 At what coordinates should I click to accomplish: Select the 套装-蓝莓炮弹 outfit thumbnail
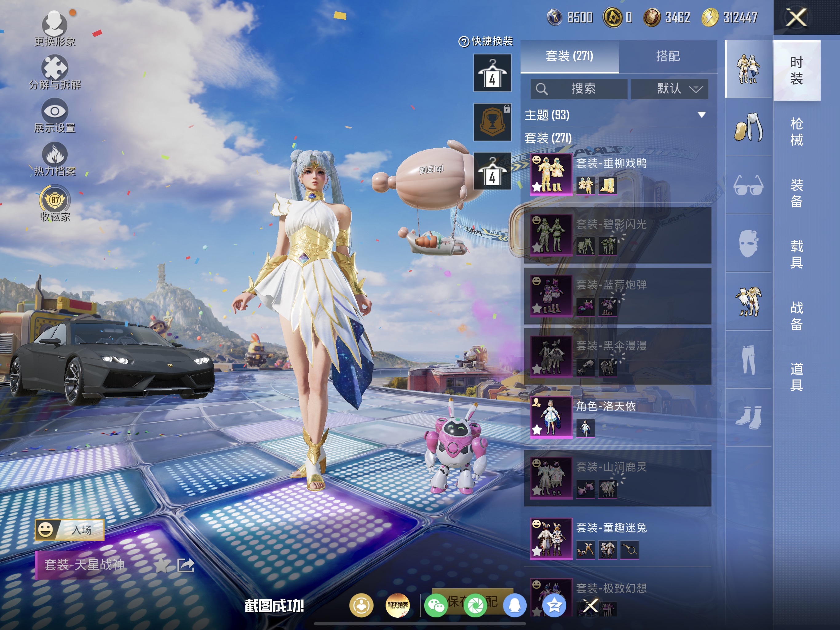click(551, 296)
